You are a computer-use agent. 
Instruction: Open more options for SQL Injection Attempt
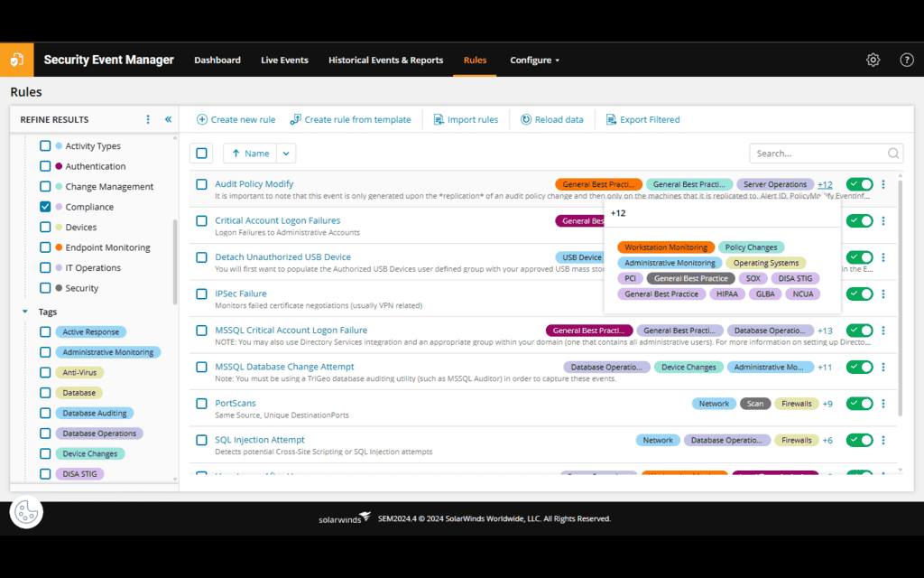(882, 440)
